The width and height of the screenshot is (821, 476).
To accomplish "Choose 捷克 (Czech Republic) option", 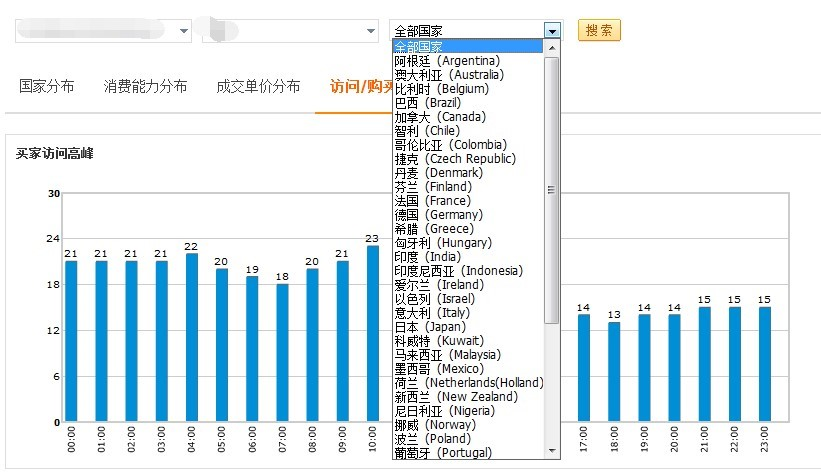I will click(468, 159).
